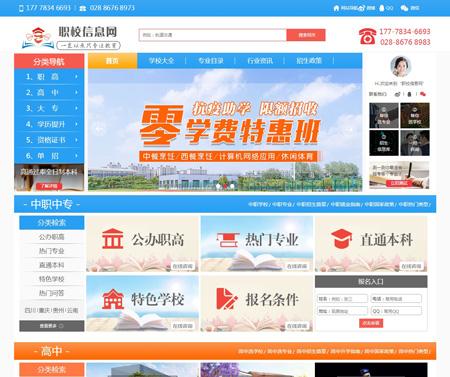Click the red WeChat icon under the avatar
The image size is (450, 377).
click(x=423, y=94)
